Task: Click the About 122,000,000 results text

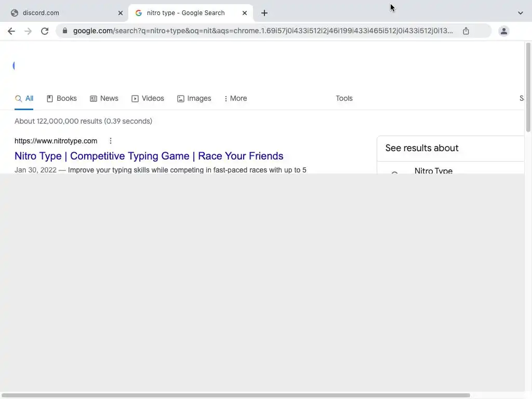Action: pos(83,121)
